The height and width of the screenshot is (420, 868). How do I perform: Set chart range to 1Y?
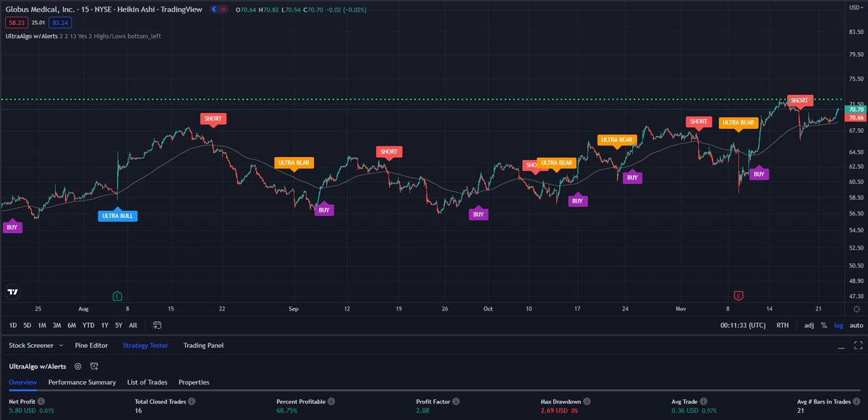105,325
